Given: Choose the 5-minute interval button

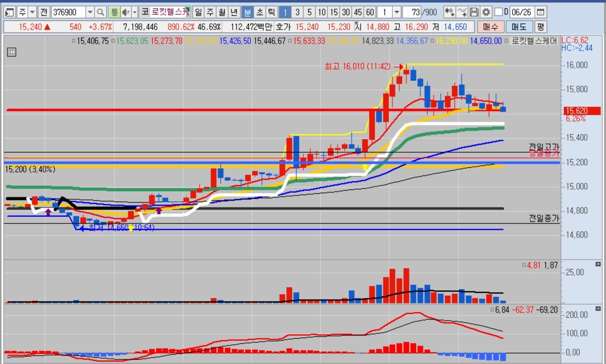Looking at the screenshot, I should [x=310, y=12].
